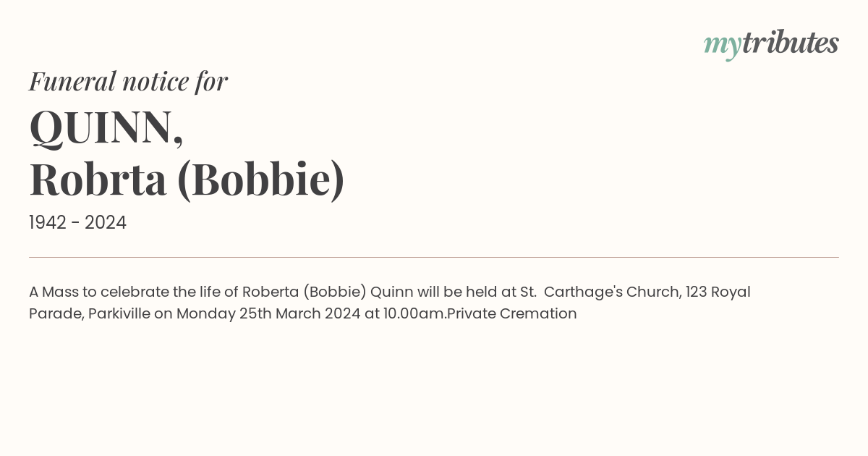Image resolution: width=868 pixels, height=456 pixels.
Task: Click the death year 2024 below name
Action: coord(106,223)
